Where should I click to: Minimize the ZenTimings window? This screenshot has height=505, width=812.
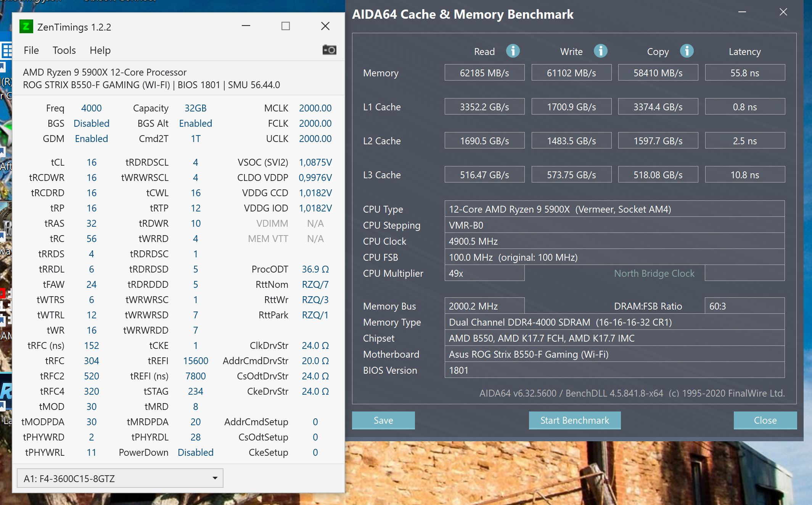[246, 26]
